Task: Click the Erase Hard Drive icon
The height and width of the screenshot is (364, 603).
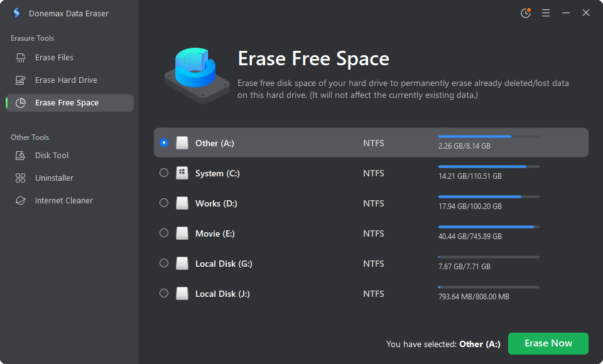Action: click(20, 80)
